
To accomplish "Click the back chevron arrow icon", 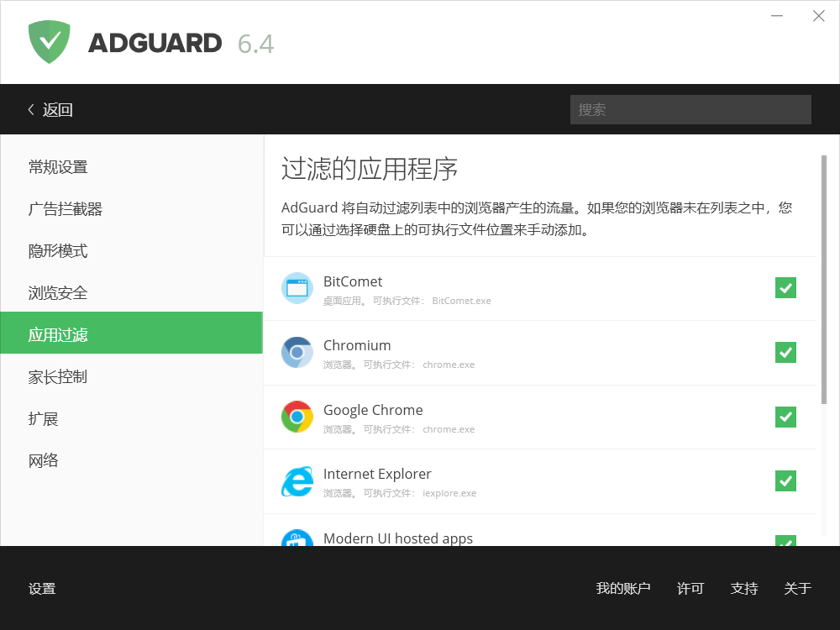I will click(31, 110).
